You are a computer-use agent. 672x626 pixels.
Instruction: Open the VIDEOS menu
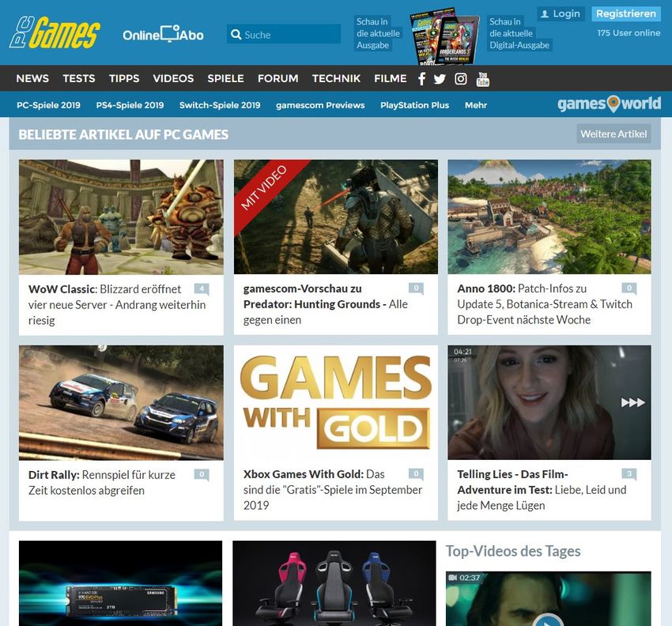click(x=173, y=78)
